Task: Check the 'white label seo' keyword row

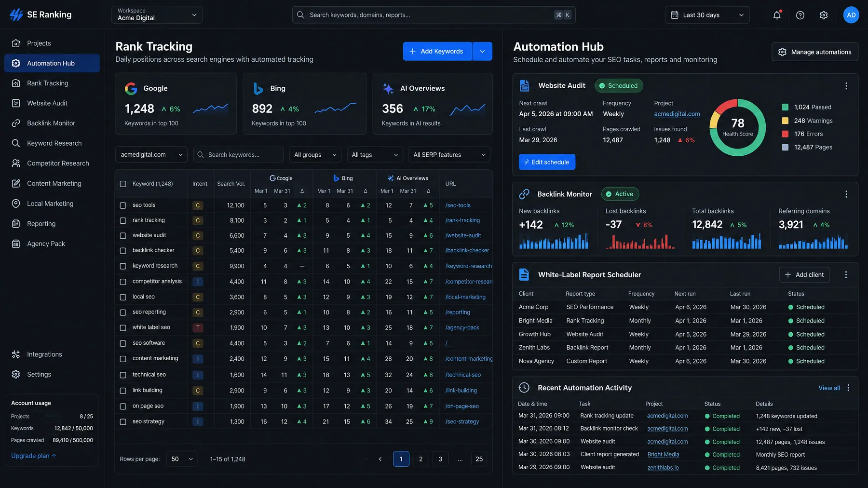Action: (123, 328)
